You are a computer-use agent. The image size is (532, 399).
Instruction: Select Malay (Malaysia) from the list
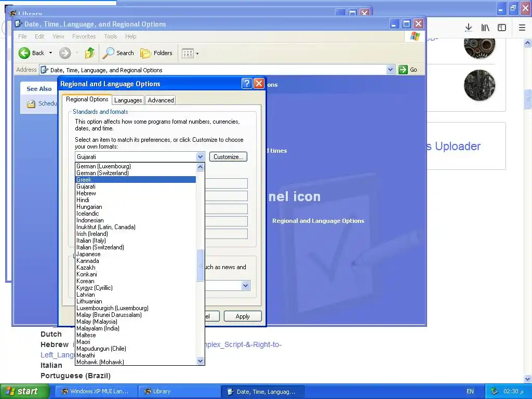click(x=136, y=321)
